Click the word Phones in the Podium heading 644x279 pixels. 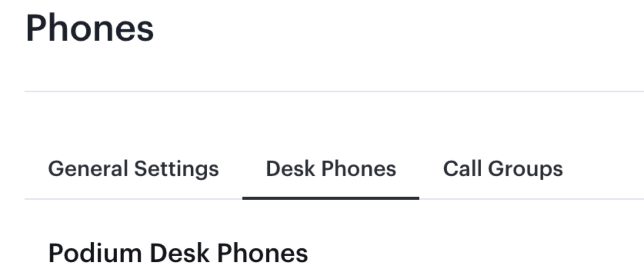click(262, 253)
